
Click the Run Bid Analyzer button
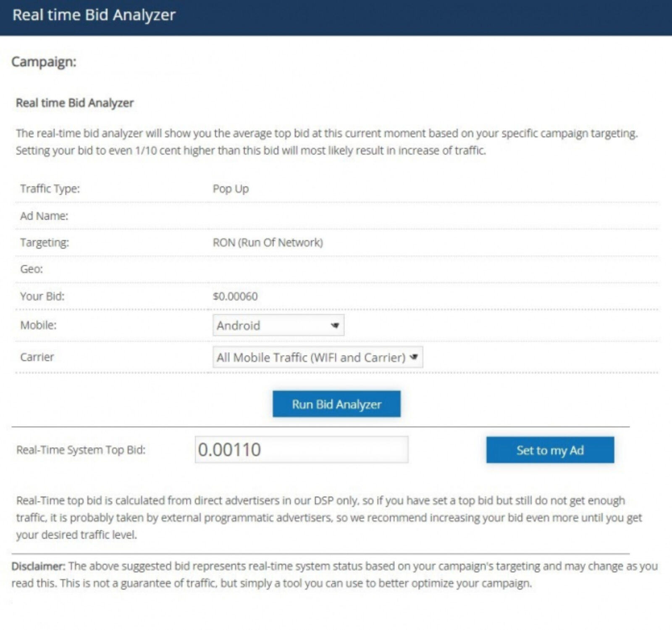click(x=336, y=404)
